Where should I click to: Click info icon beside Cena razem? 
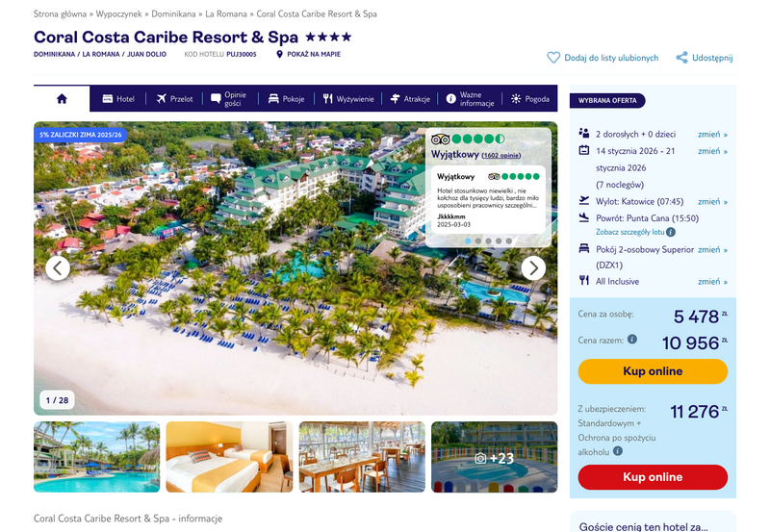632,340
